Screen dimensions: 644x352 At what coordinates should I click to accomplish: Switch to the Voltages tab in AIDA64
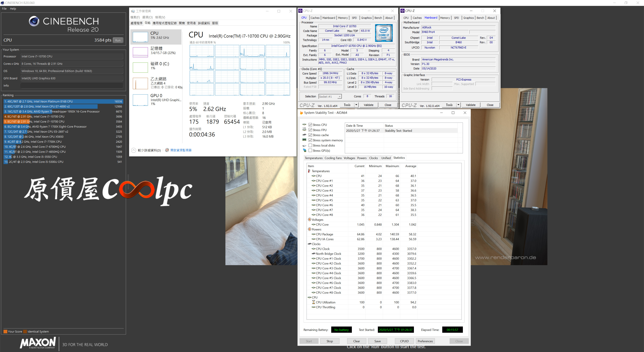349,158
